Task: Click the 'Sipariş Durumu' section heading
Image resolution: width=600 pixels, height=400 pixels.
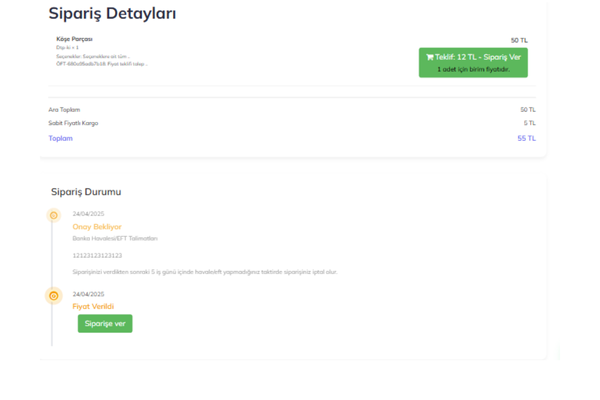Action: [86, 191]
